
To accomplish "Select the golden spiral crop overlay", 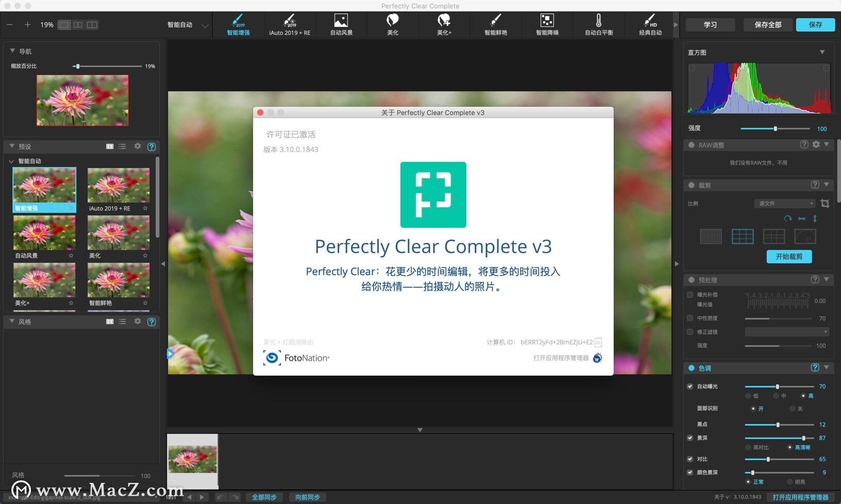I will (805, 237).
